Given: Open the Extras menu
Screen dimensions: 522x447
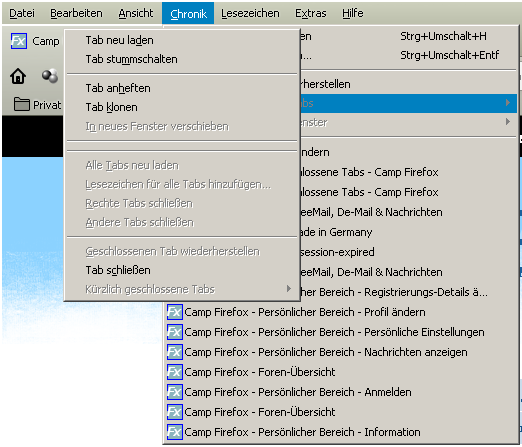Looking at the screenshot, I should coord(311,13).
